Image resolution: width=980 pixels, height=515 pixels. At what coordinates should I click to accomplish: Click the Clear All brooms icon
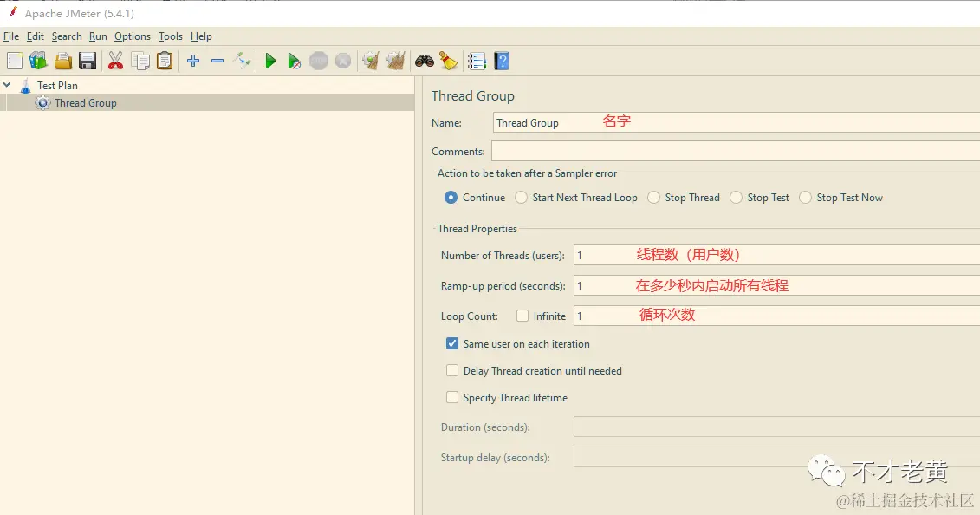pyautogui.click(x=396, y=61)
